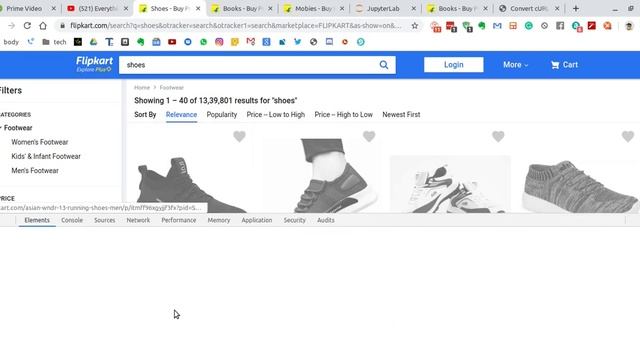640x360 pixels.
Task: Click the Flipkart logo
Action: click(94, 64)
